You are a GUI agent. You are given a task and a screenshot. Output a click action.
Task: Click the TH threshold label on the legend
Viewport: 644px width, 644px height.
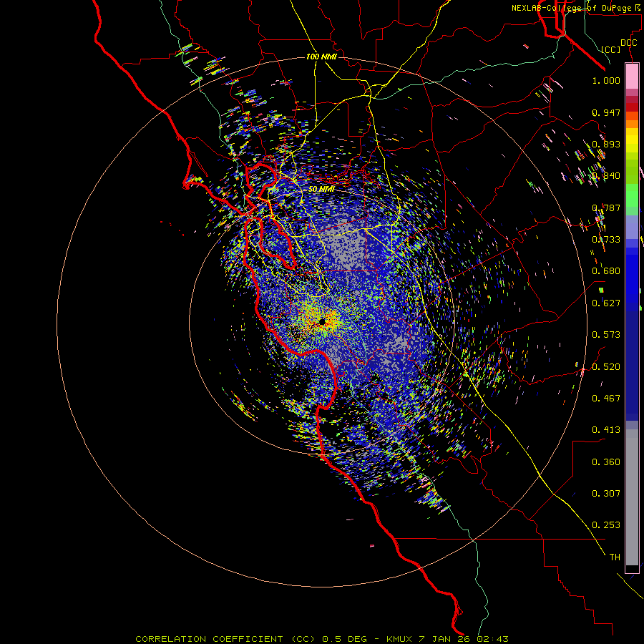coord(615,557)
